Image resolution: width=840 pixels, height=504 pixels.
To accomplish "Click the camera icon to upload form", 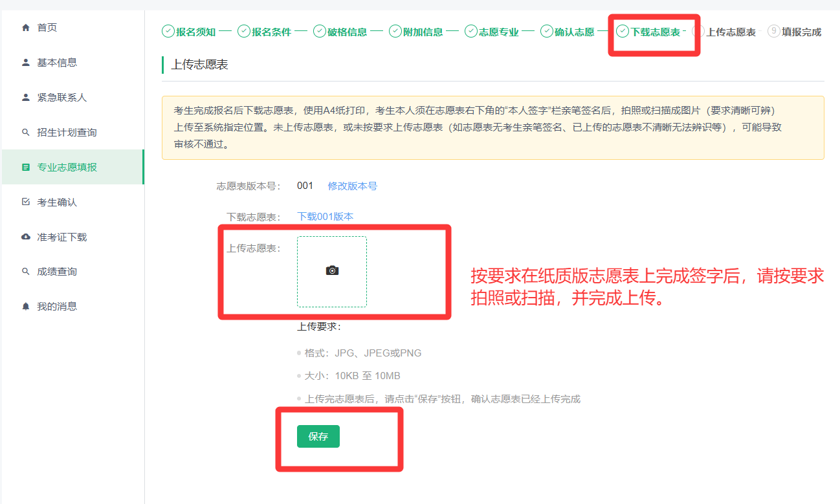I will (332, 271).
